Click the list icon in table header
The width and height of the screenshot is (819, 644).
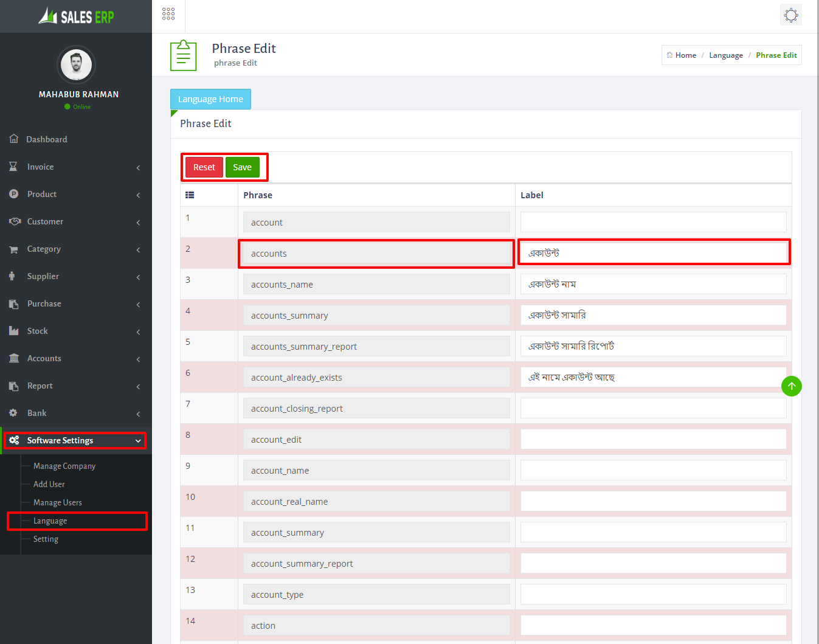(190, 195)
